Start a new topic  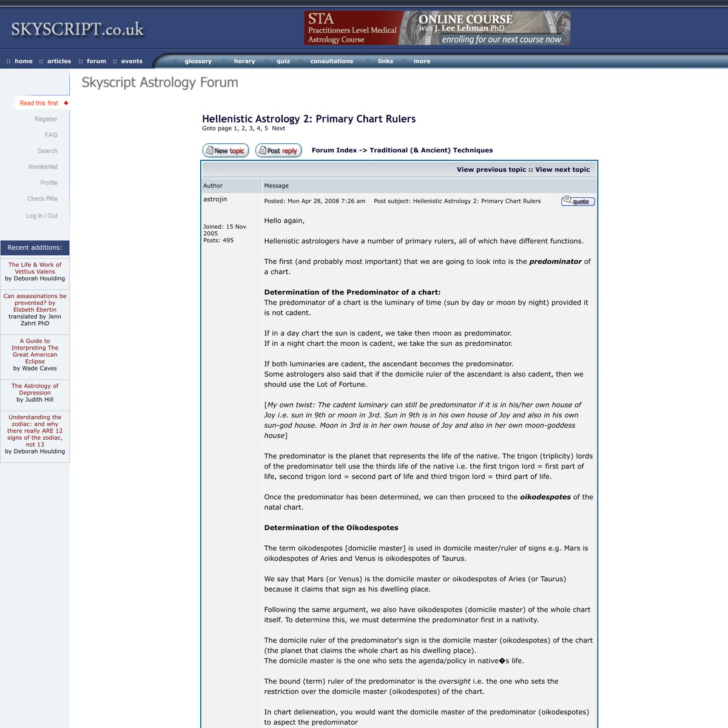pyautogui.click(x=225, y=150)
